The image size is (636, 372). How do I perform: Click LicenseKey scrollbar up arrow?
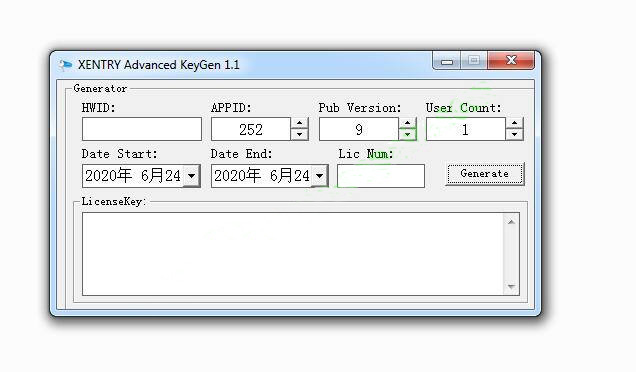pyautogui.click(x=511, y=222)
